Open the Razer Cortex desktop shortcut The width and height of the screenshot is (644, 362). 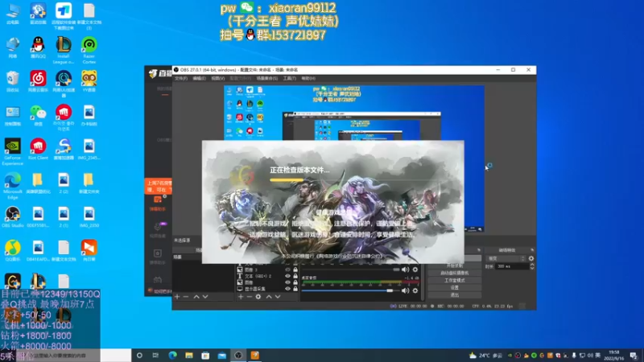(89, 50)
